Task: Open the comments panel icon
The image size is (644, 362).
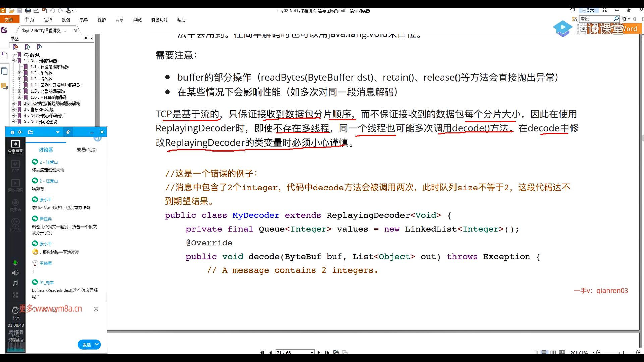Action: coord(4,86)
